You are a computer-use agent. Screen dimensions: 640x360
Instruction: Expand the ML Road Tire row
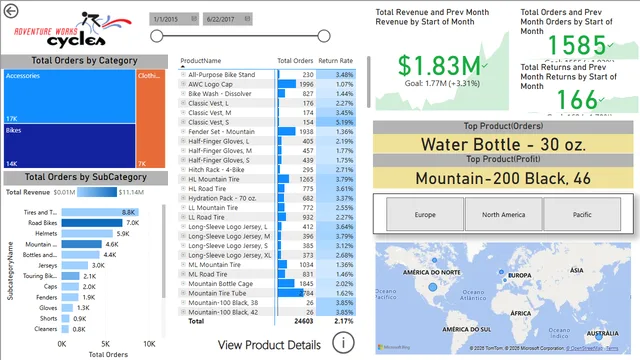(x=183, y=274)
